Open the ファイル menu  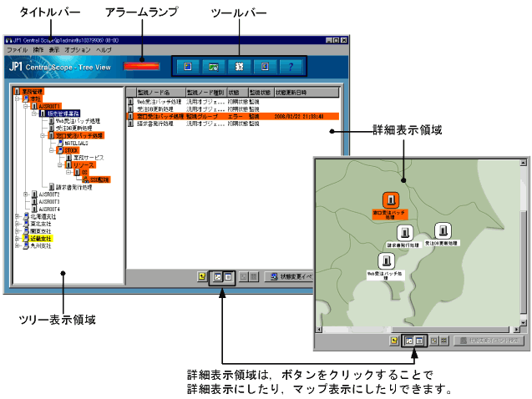18,50
